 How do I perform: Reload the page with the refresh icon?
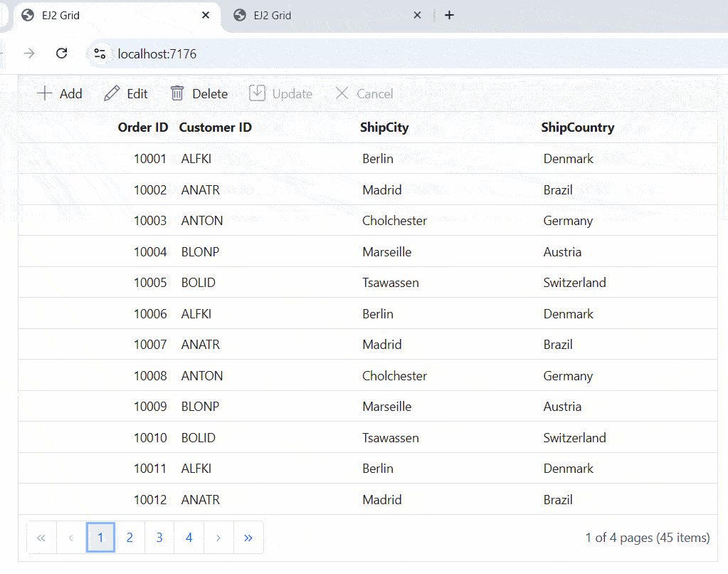62,53
